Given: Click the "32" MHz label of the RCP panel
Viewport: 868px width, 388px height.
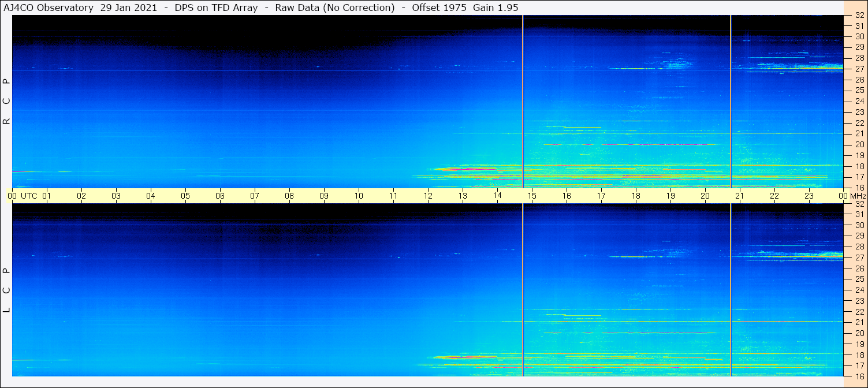Looking at the screenshot, I should [x=859, y=16].
